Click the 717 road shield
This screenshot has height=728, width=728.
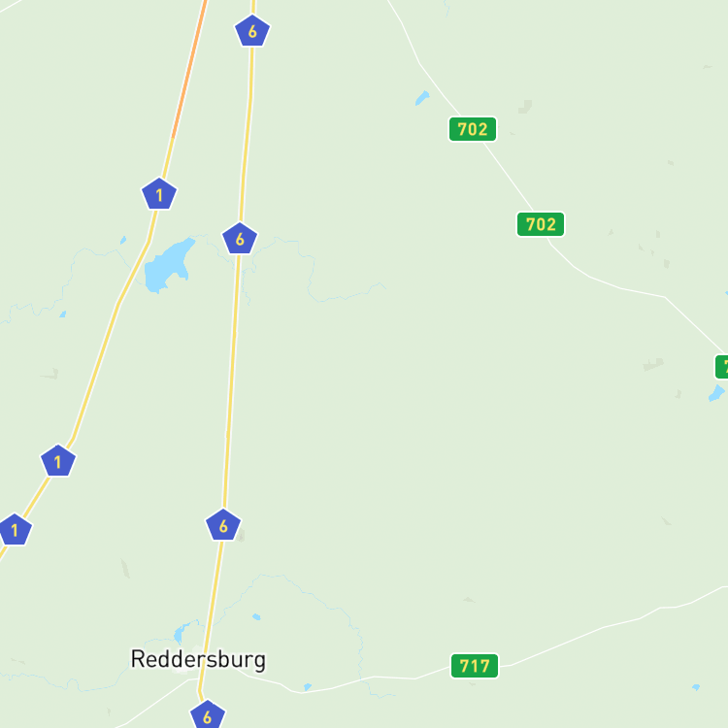(x=475, y=666)
